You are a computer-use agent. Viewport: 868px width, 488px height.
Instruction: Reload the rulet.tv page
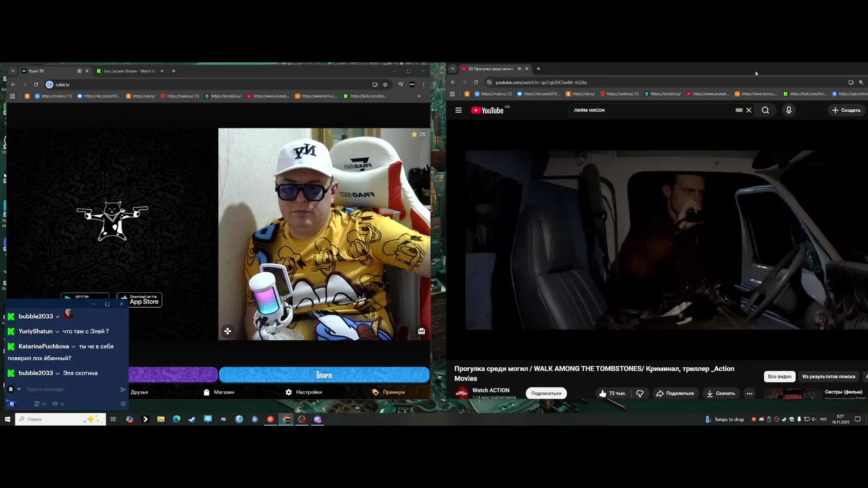[x=35, y=85]
